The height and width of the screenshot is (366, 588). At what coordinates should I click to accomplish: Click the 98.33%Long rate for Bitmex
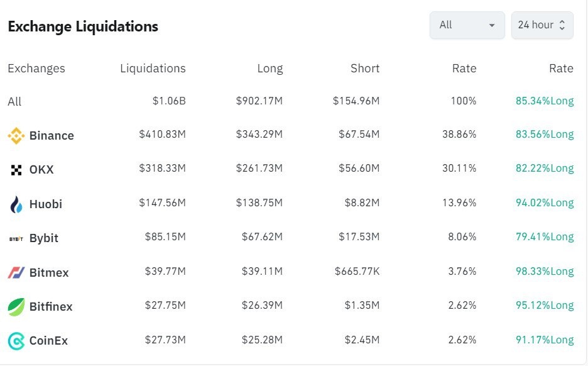(x=544, y=272)
